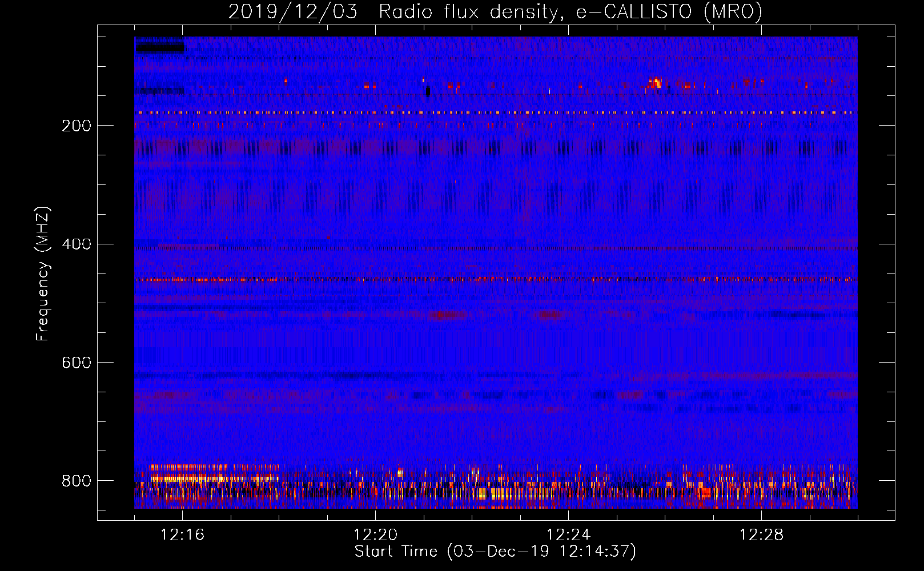Click the '600' frequency tick label
This screenshot has height=571, width=924.
tap(77, 363)
